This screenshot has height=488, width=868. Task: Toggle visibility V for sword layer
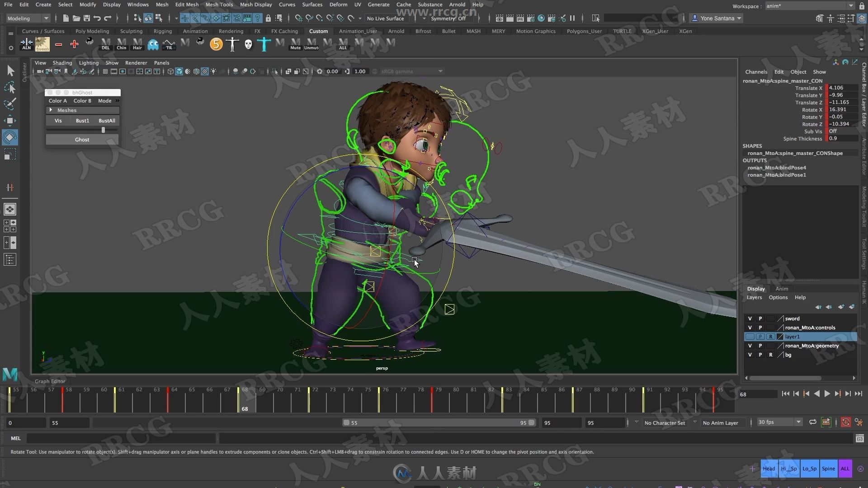pyautogui.click(x=750, y=318)
